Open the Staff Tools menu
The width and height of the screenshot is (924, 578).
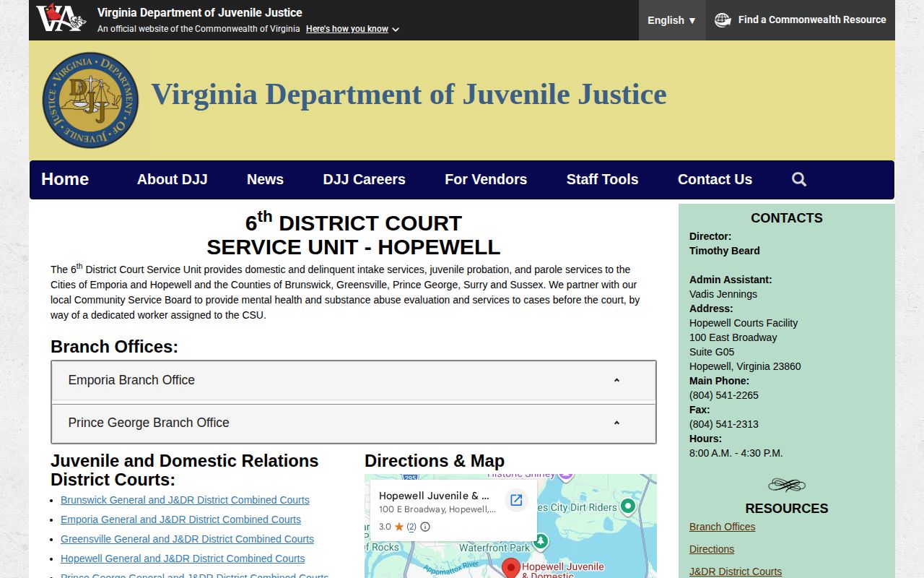pyautogui.click(x=602, y=179)
